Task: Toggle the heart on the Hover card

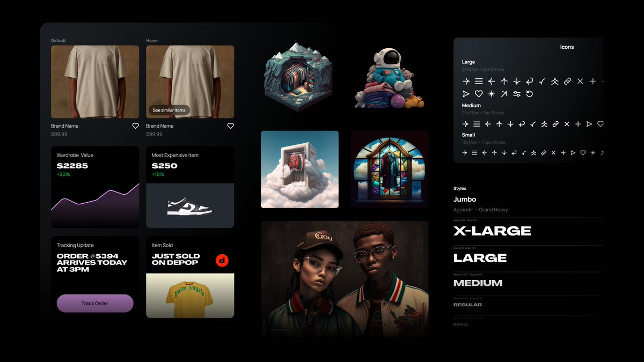Action: click(x=230, y=126)
